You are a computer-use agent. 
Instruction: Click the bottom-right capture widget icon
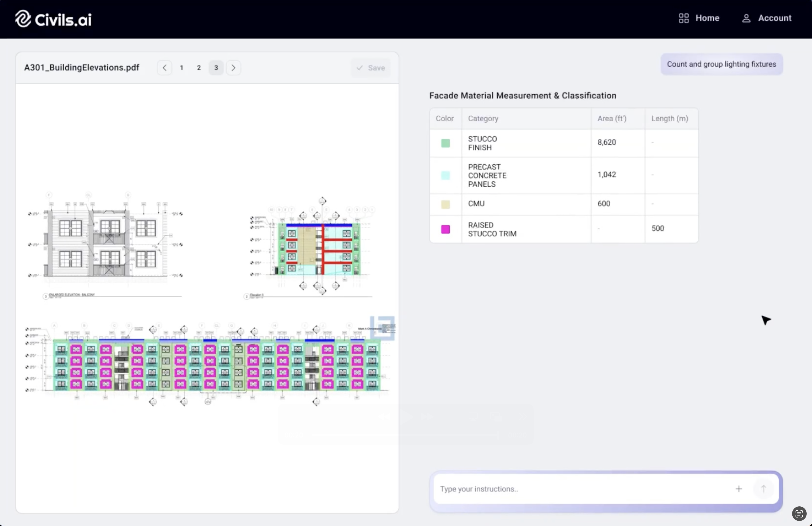[x=799, y=514]
